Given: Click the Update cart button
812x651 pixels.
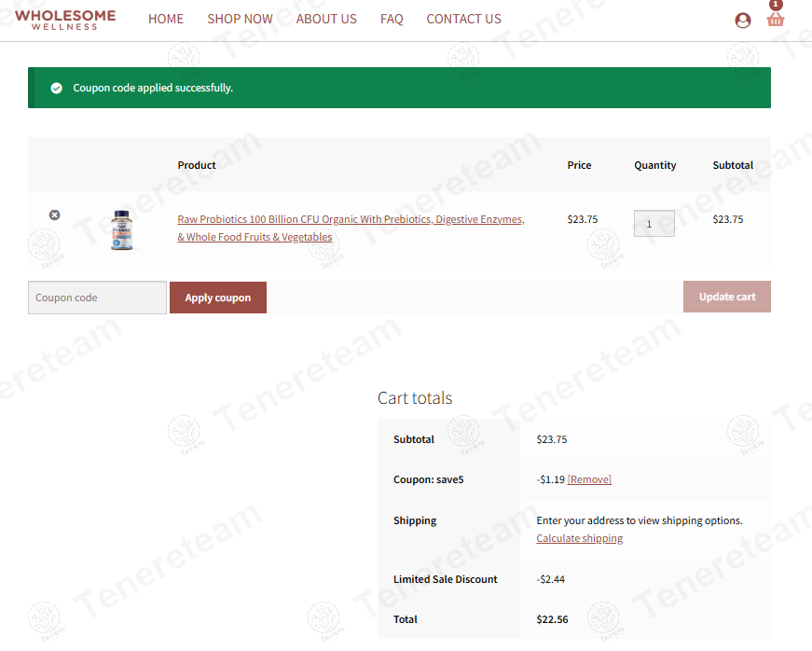Looking at the screenshot, I should 726,297.
